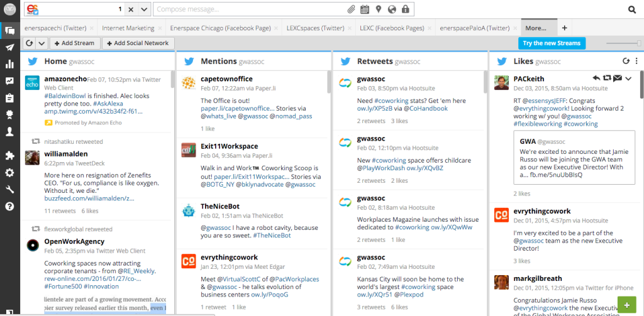The width and height of the screenshot is (644, 316).
Task: Send direct message from PACkeith tweet envelope icon
Action: click(618, 78)
